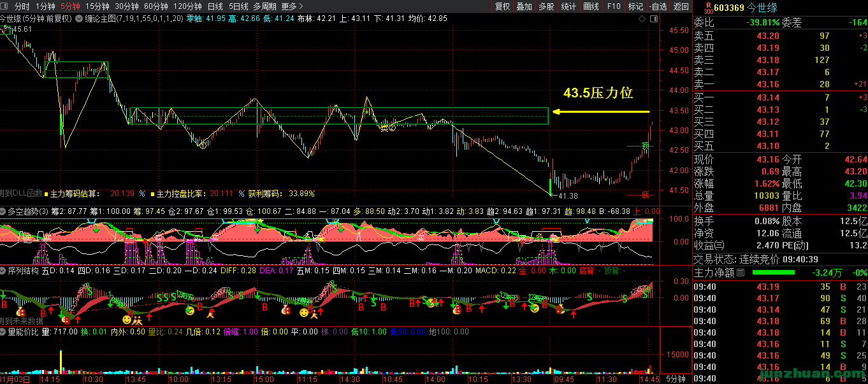Screen dimensions: 868x384
Task: Select the 15分钟 period tab
Action: tap(97, 6)
